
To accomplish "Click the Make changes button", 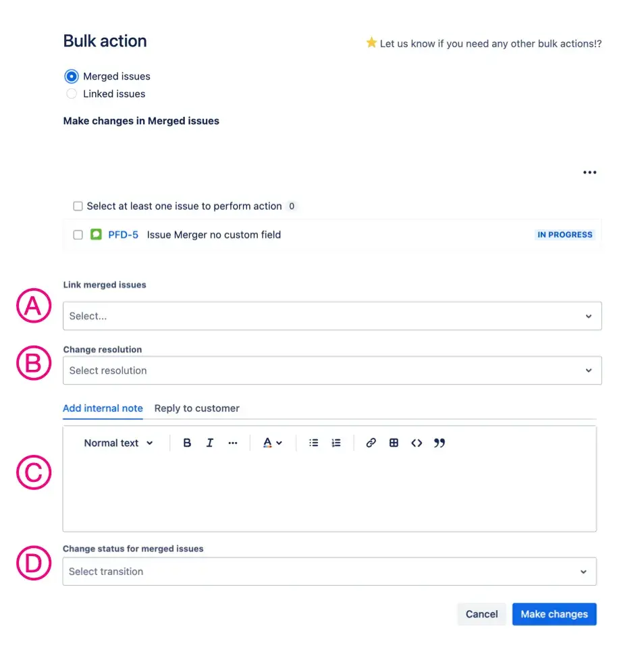I will click(x=554, y=614).
